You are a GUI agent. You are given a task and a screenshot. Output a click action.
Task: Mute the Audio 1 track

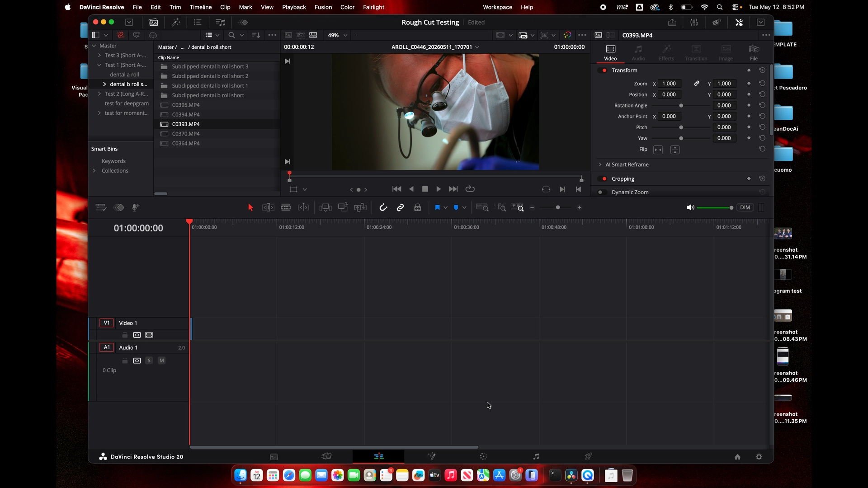click(x=161, y=361)
